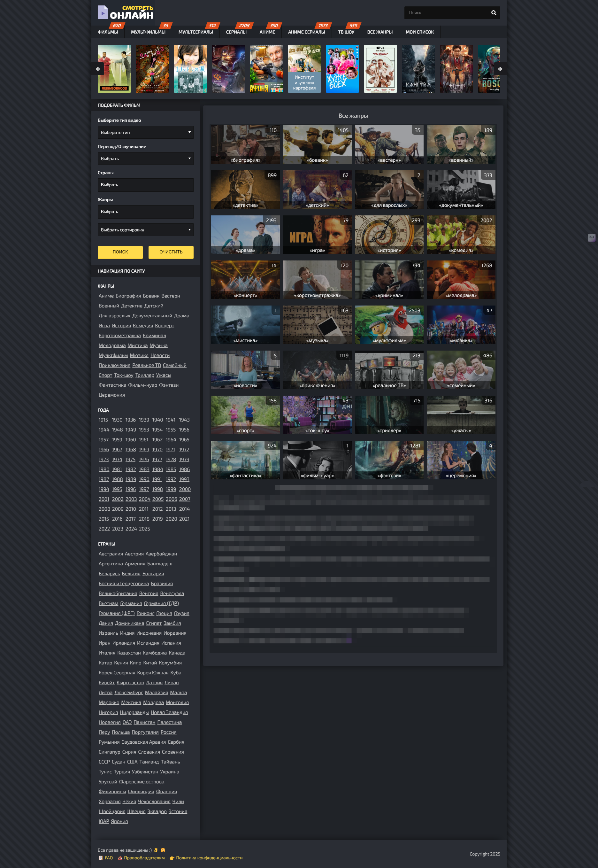Screen dimensions: 598x868
Task: Open the «боевик» genre tile
Action: [317, 145]
